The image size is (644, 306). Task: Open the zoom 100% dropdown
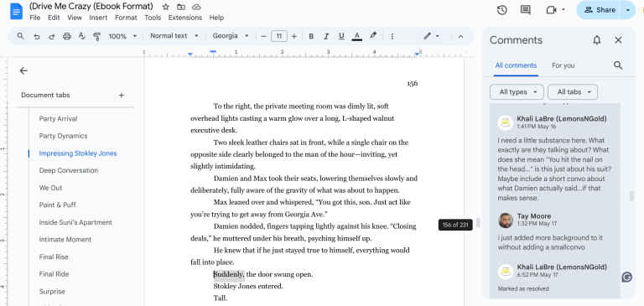(x=122, y=36)
